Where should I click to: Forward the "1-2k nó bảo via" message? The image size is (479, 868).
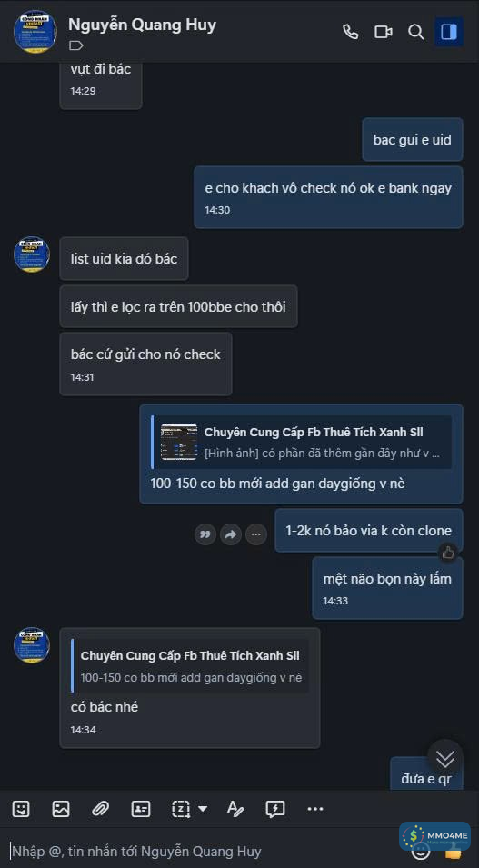(230, 534)
